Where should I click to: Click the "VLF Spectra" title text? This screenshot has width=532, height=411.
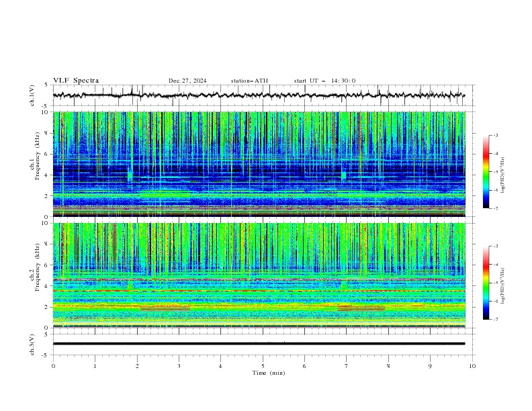click(76, 81)
